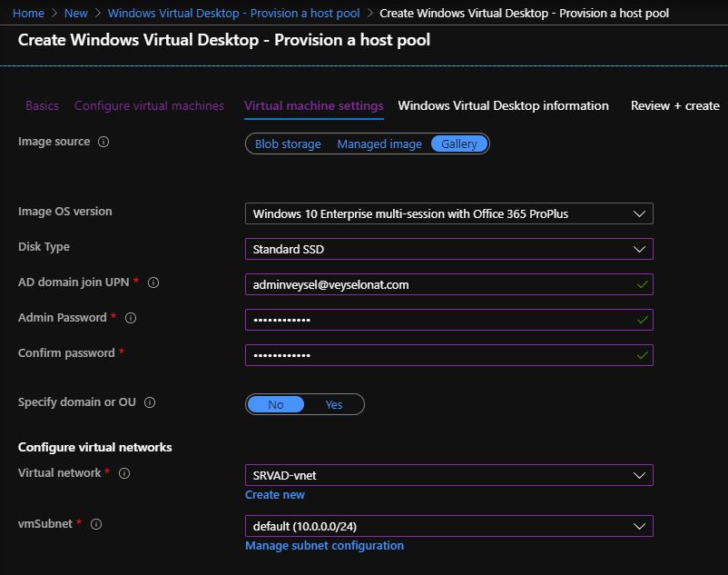Select Gallery image source option

pos(459,144)
